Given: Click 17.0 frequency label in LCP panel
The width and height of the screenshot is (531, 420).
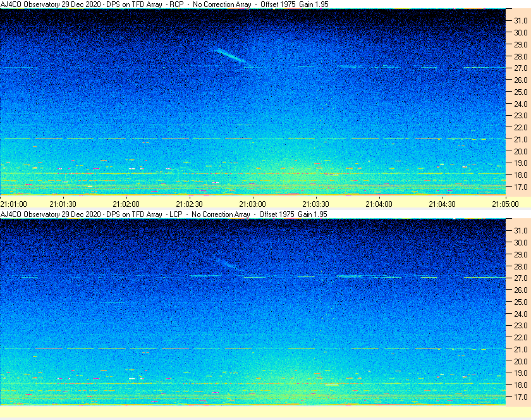Looking at the screenshot, I should [x=521, y=397].
